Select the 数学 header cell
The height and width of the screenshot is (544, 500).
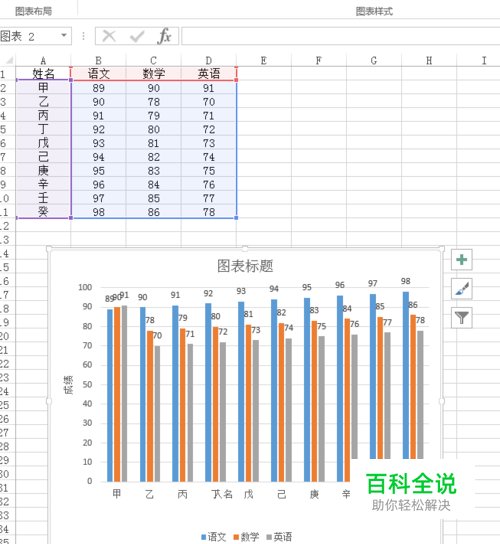point(153,74)
